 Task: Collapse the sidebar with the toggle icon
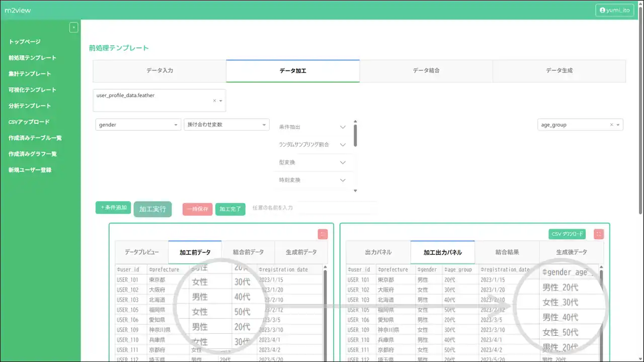coord(73,28)
